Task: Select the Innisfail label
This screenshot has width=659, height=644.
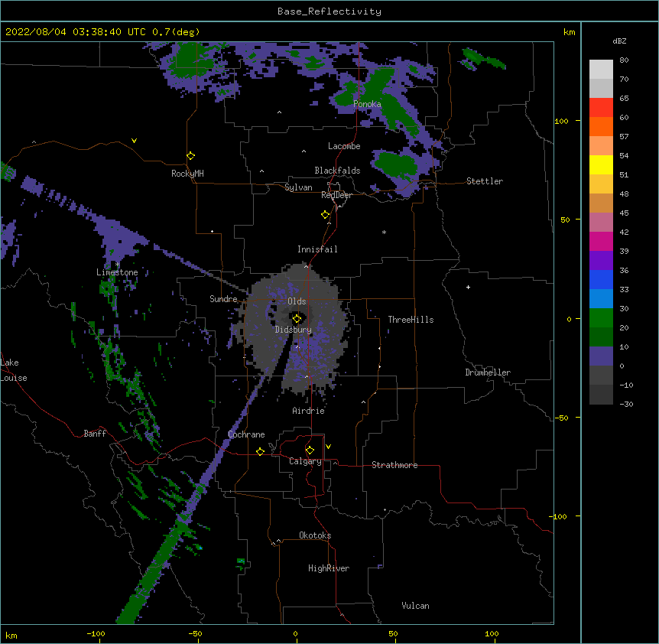Action: pos(317,249)
